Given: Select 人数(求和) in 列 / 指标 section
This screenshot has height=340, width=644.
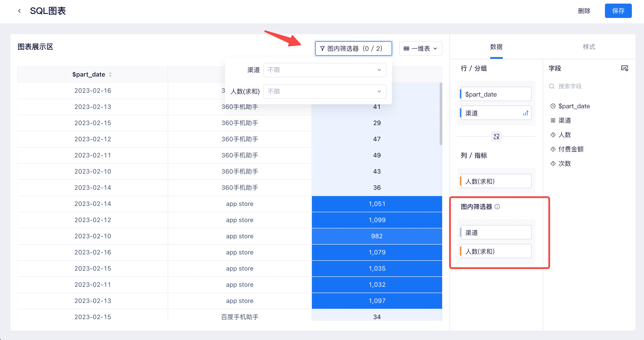Looking at the screenshot, I should coord(496,181).
